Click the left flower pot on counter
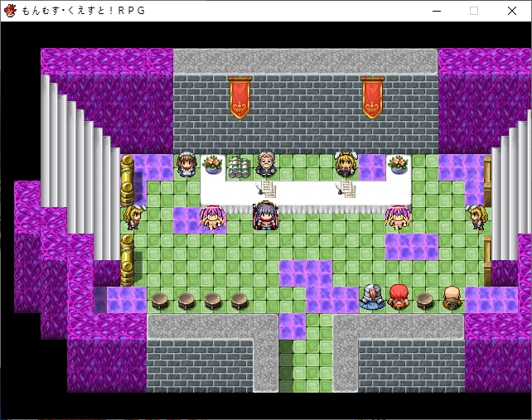This screenshot has height=420, width=532. tap(213, 165)
